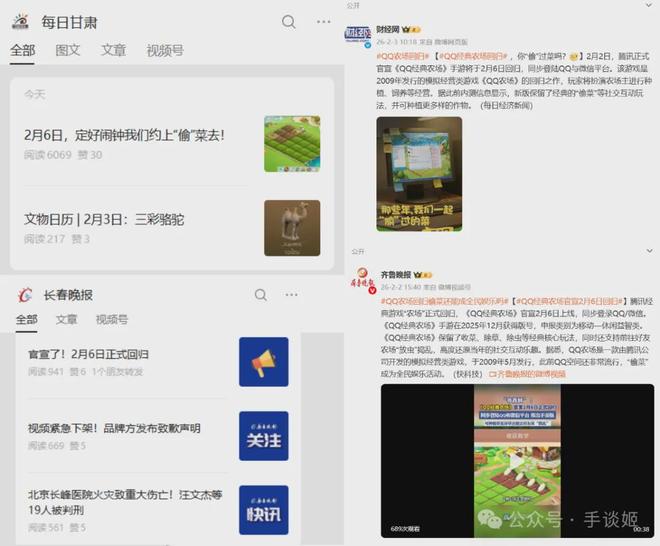Click the 长春晚报 account logo

[x=25, y=295]
